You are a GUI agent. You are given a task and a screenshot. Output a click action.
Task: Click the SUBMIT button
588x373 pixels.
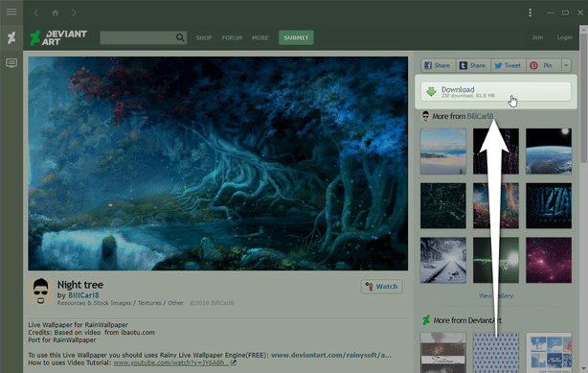(296, 37)
